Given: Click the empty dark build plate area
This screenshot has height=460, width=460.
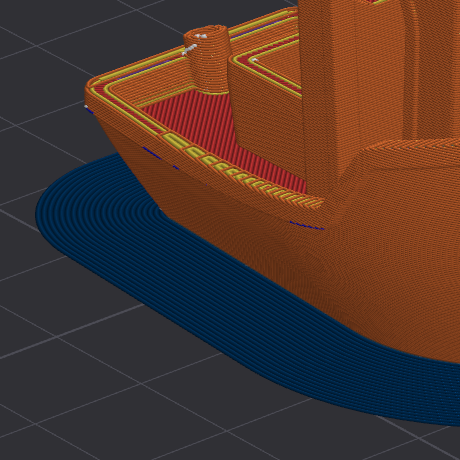Looking at the screenshot, I should click(83, 383).
